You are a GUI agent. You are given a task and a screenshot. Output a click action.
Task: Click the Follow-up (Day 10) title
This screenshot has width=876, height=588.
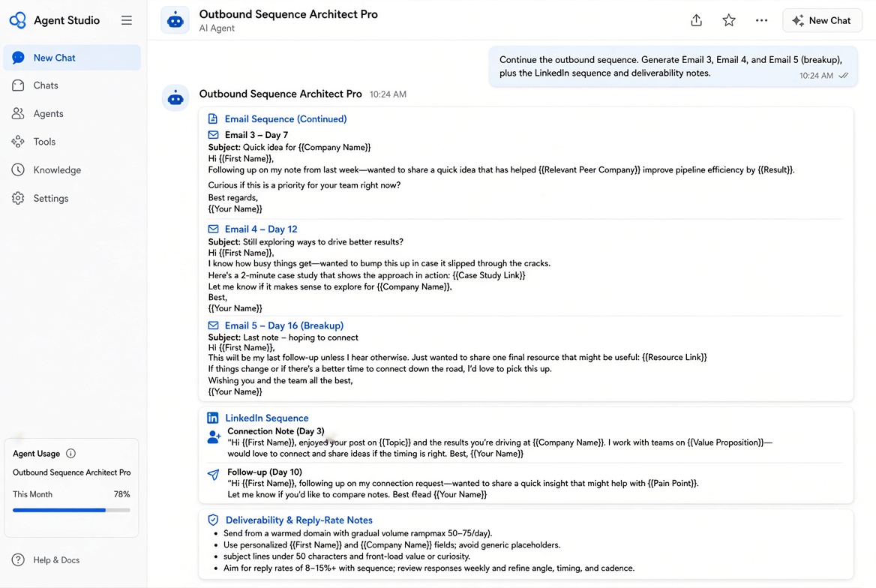pos(264,472)
